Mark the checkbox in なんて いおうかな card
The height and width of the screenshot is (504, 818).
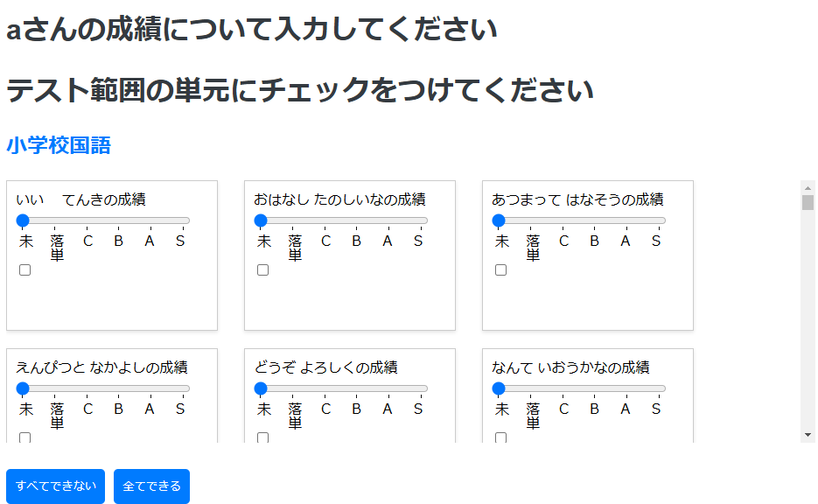point(501,437)
